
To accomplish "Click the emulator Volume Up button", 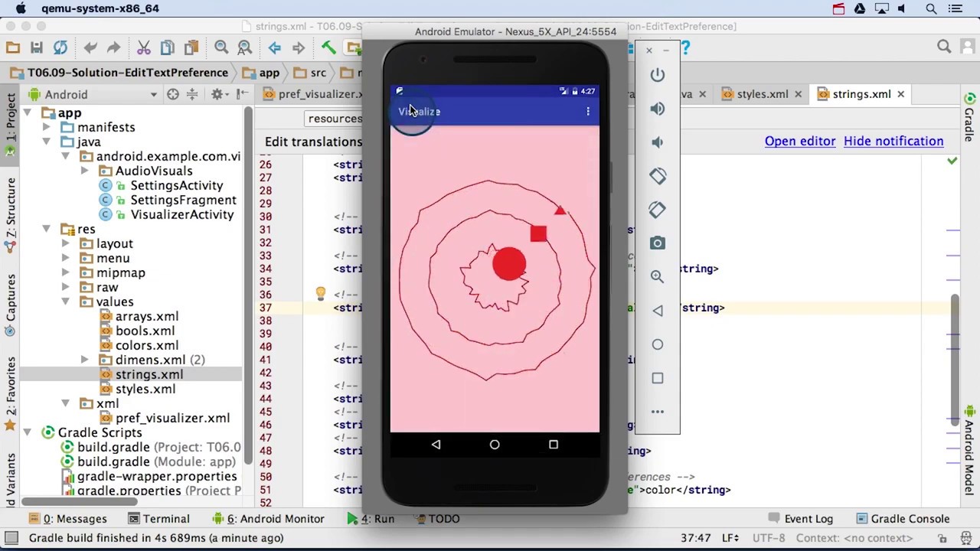I will coord(658,109).
